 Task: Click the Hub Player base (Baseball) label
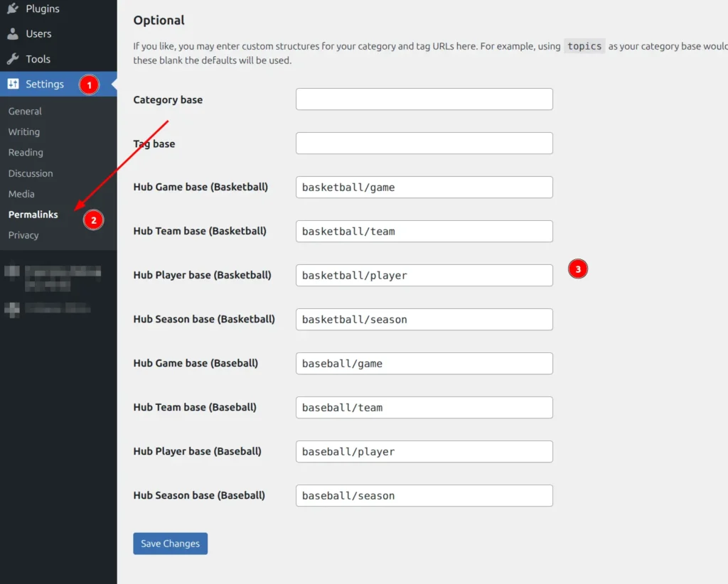click(x=198, y=451)
